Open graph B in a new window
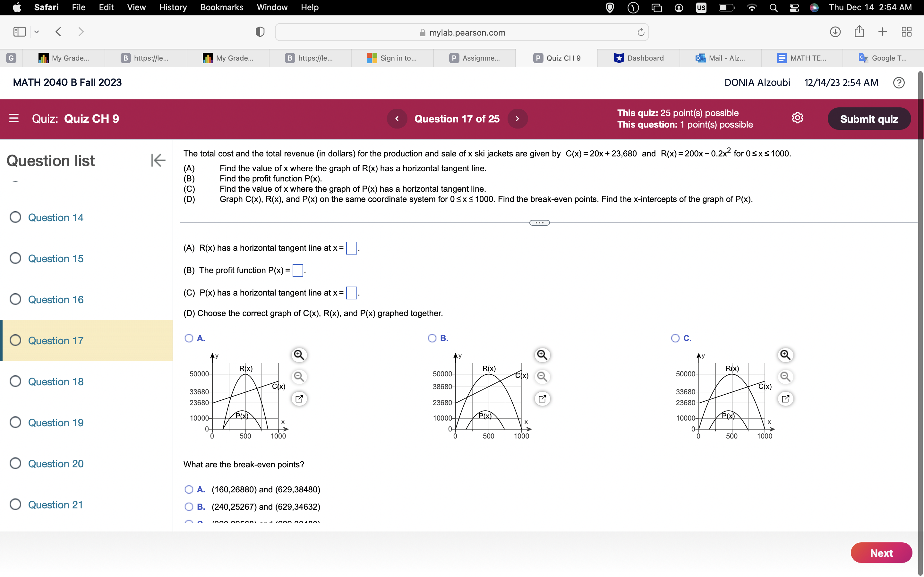The width and height of the screenshot is (924, 577). [543, 398]
